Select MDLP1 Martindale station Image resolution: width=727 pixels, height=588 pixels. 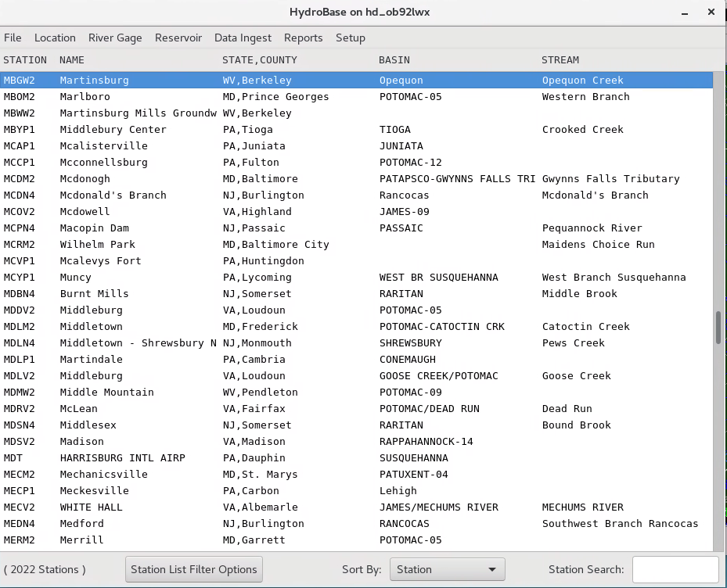click(356, 360)
